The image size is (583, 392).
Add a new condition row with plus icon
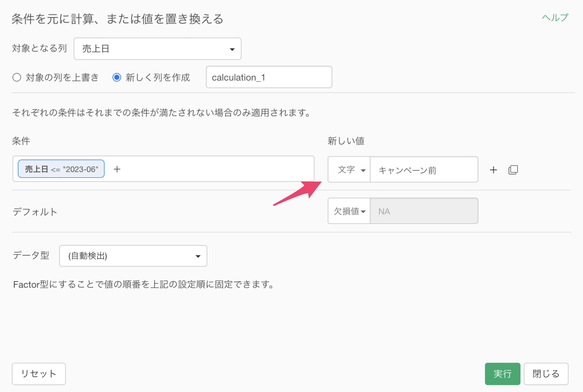coord(493,170)
